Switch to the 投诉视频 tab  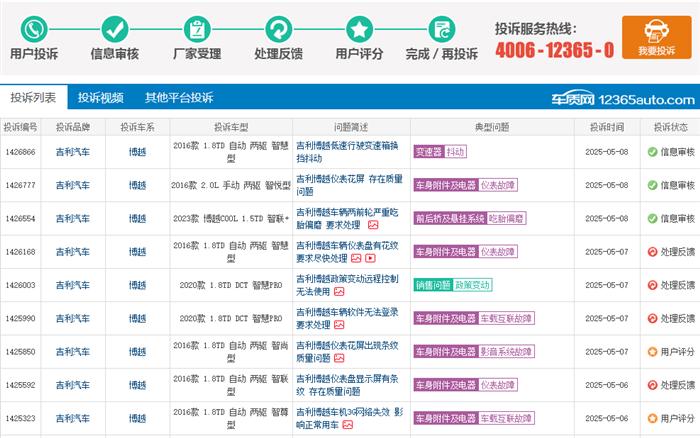[100, 97]
